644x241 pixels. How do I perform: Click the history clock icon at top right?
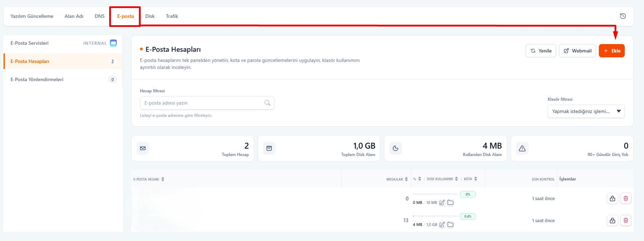[623, 16]
